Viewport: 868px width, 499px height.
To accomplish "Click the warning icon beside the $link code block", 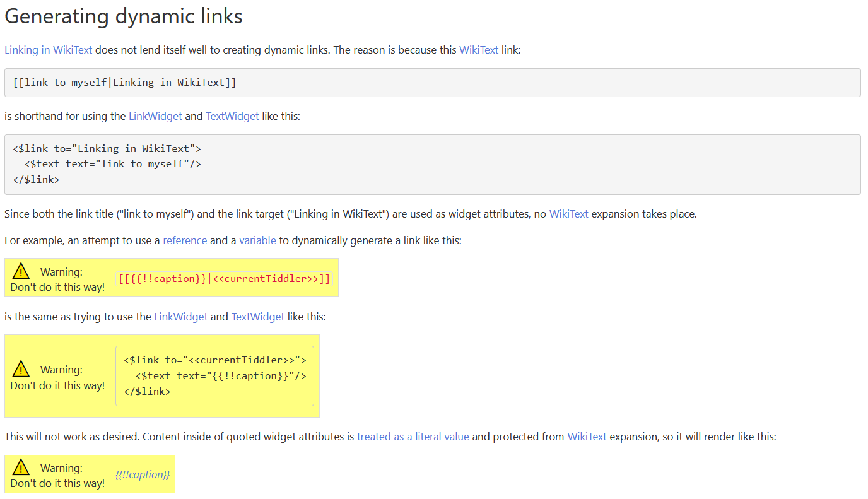I will click(21, 368).
